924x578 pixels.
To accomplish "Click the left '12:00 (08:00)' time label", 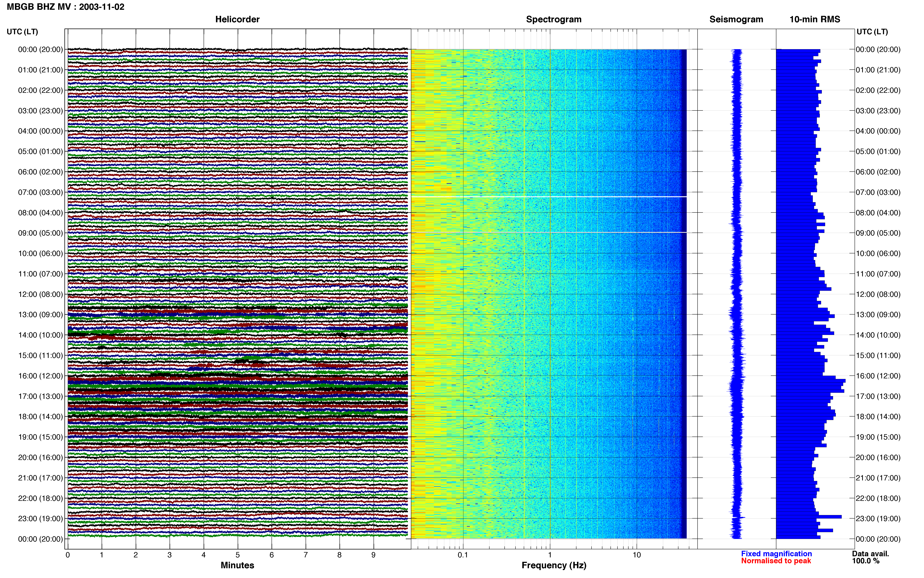I will (x=41, y=294).
